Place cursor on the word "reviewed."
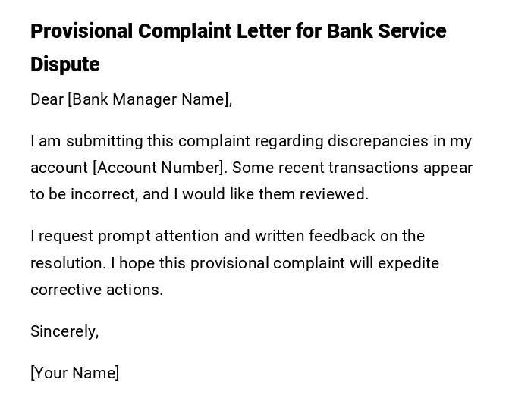 pyautogui.click(x=334, y=194)
